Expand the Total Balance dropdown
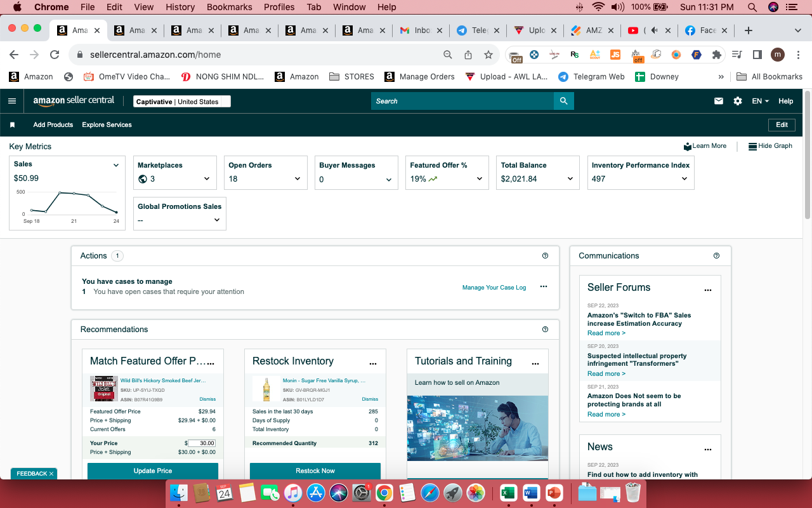The width and height of the screenshot is (812, 508). click(570, 179)
